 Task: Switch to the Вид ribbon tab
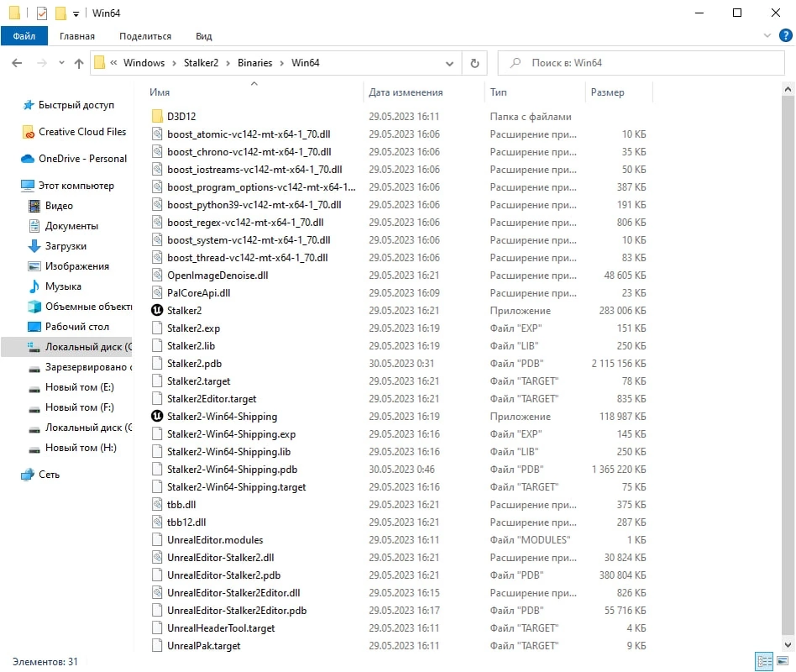point(203,36)
